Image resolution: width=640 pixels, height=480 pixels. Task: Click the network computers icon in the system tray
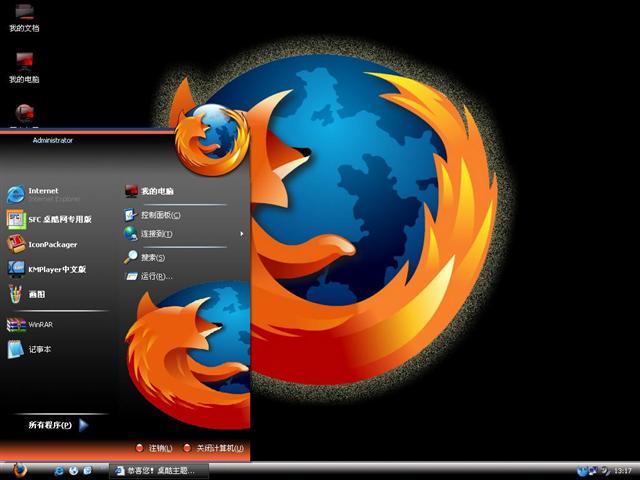pyautogui.click(x=593, y=471)
